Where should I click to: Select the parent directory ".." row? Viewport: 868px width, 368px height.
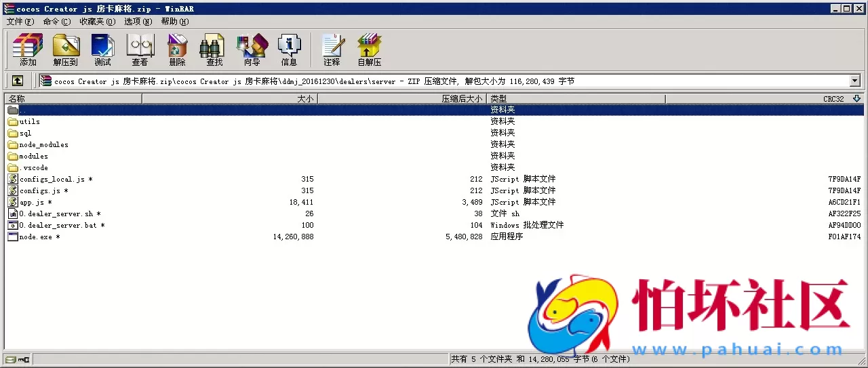(x=434, y=110)
